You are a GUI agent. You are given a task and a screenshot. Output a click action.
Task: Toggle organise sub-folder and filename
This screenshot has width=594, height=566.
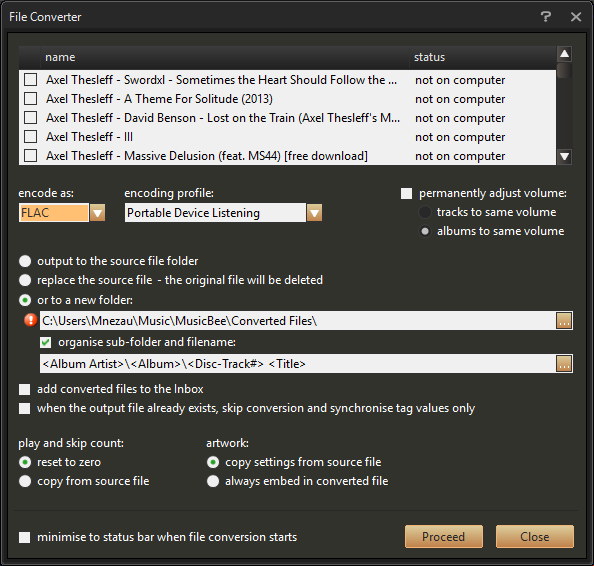click(x=45, y=342)
